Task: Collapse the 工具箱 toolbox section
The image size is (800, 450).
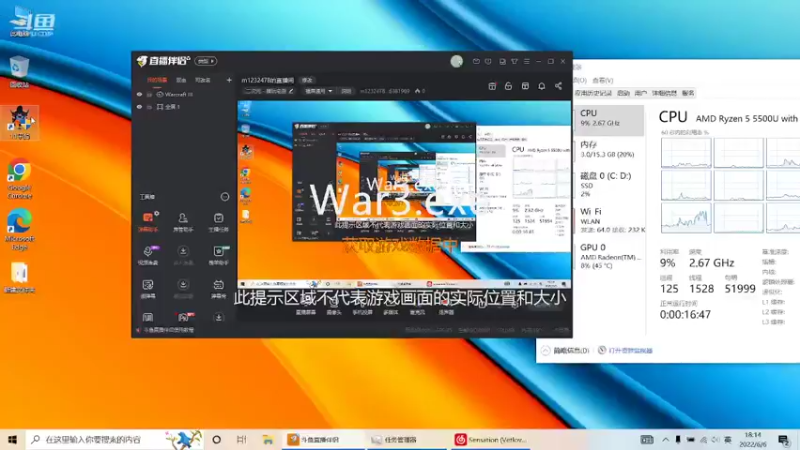Action: pyautogui.click(x=224, y=197)
